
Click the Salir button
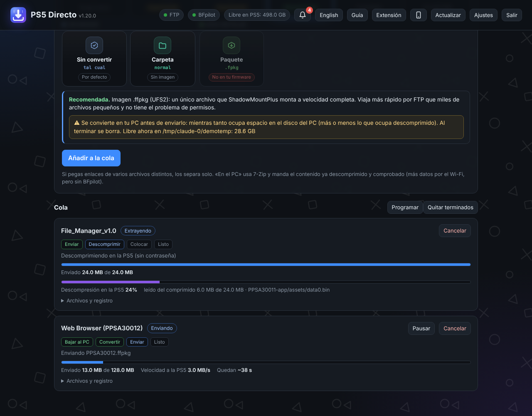[x=512, y=15]
